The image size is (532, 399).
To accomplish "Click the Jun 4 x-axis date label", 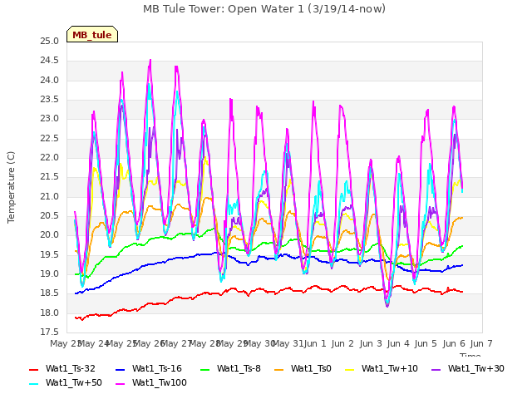I will click(398, 344).
